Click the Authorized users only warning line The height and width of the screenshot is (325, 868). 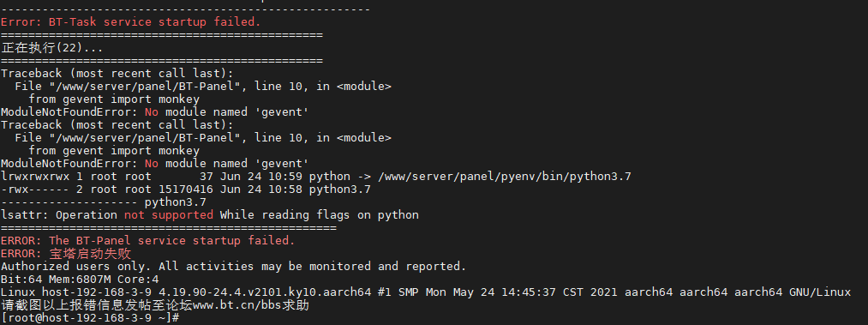tap(233, 267)
